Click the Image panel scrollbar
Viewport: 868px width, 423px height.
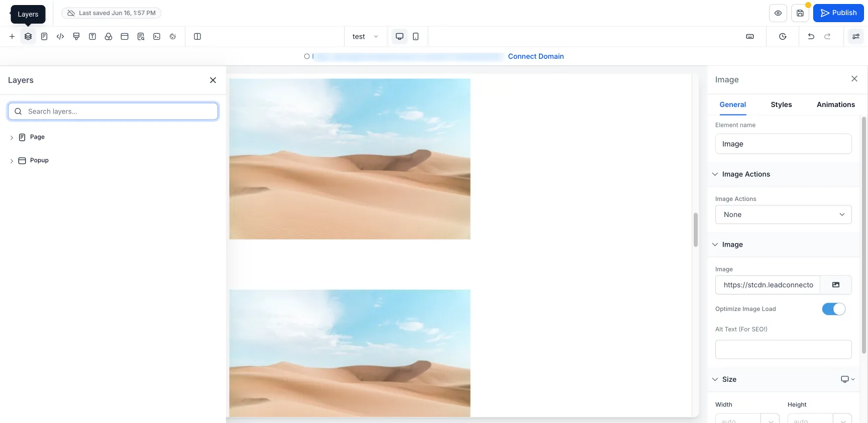(864, 235)
